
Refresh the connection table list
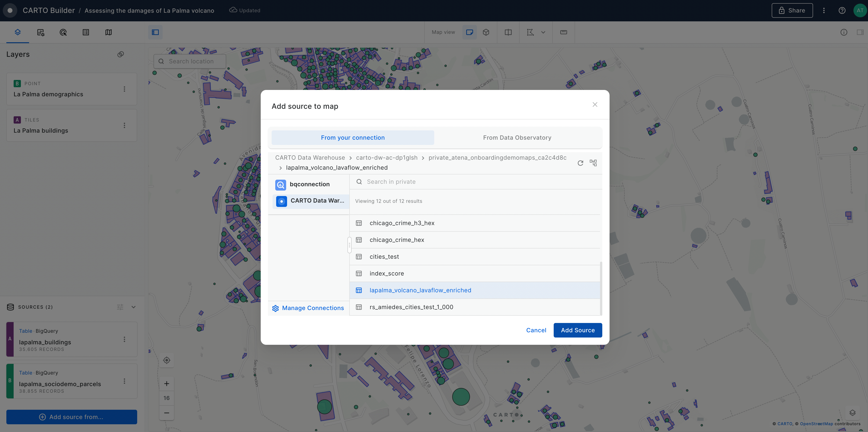point(580,163)
